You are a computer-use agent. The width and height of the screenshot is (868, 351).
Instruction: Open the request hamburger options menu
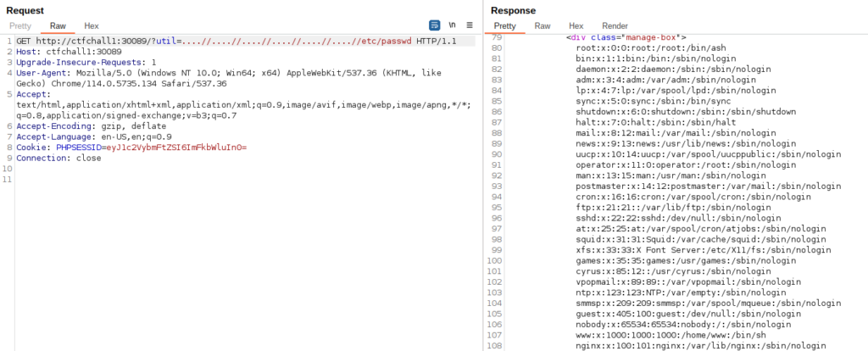pos(470,25)
